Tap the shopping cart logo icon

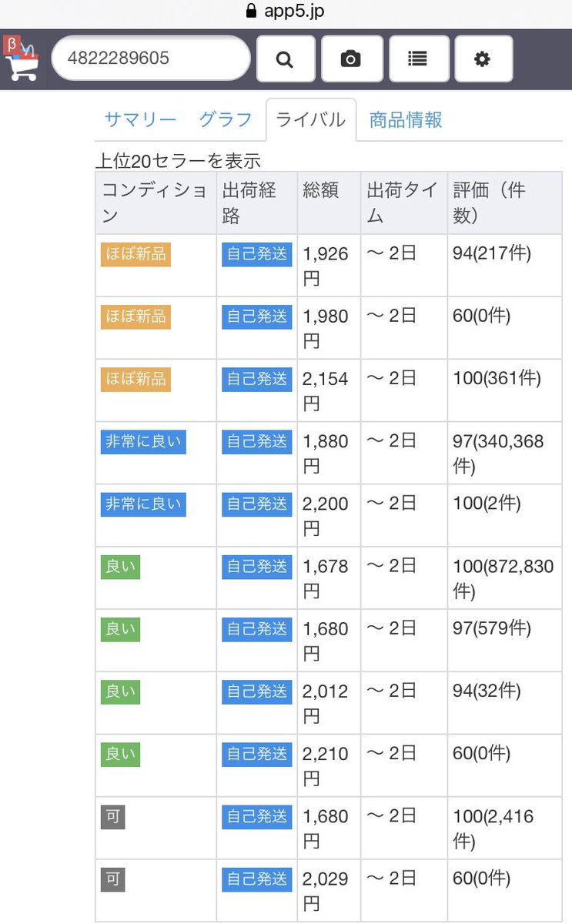point(22,59)
